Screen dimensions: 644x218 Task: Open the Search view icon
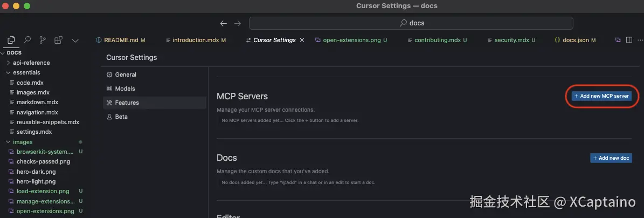coord(27,40)
